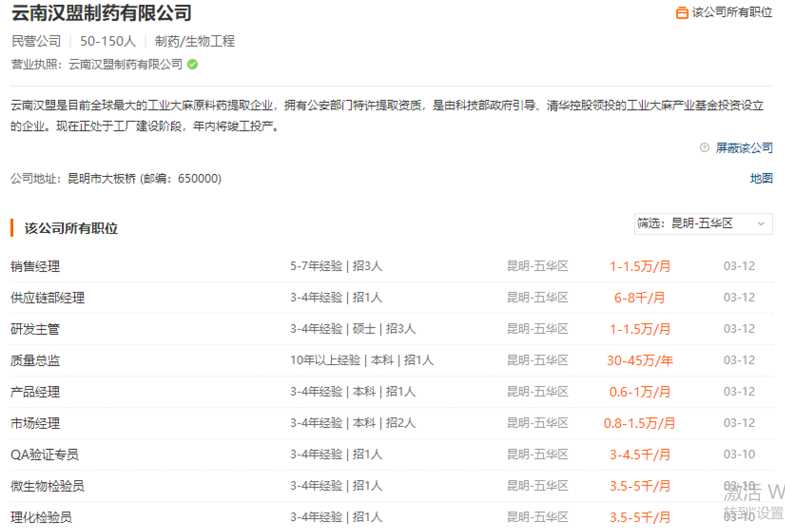Open the 地图 map link
Image resolution: width=785 pixels, height=532 pixels.
pyautogui.click(x=761, y=178)
